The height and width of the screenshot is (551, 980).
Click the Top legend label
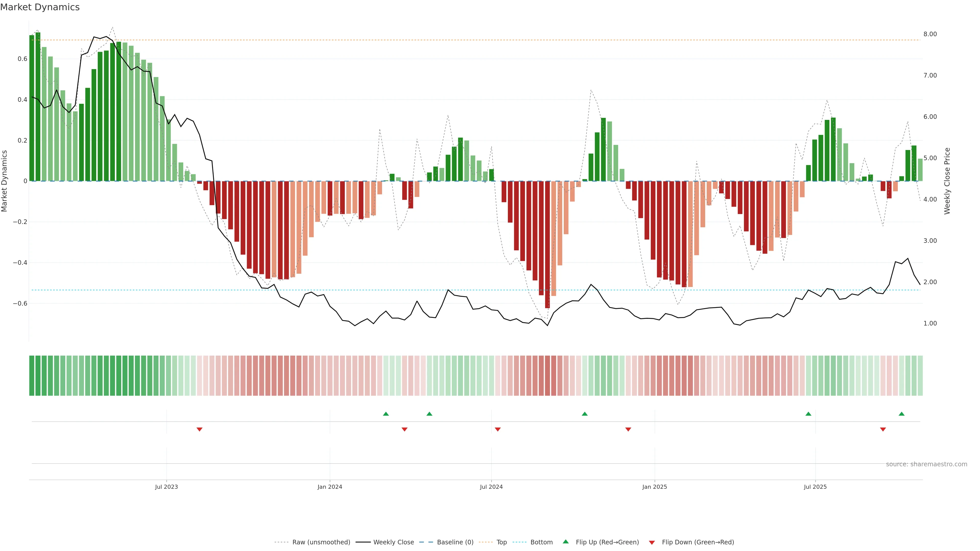point(501,542)
